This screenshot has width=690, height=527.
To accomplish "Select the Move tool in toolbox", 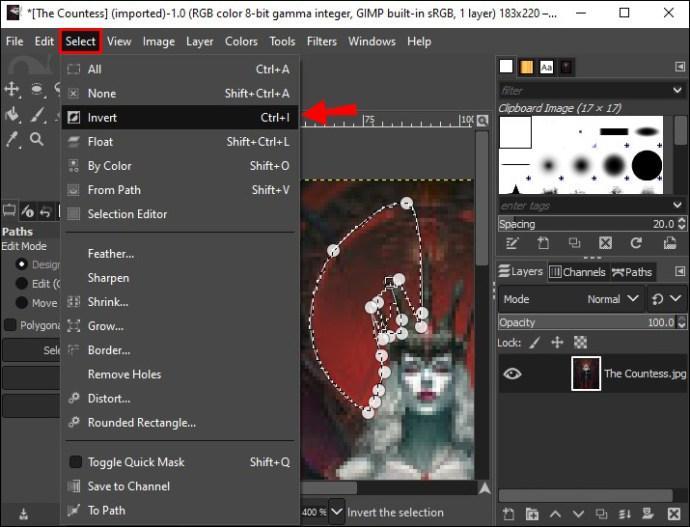I will click(x=11, y=89).
